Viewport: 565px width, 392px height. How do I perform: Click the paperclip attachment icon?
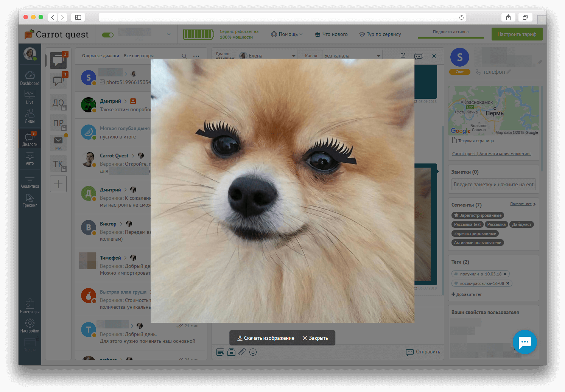242,352
